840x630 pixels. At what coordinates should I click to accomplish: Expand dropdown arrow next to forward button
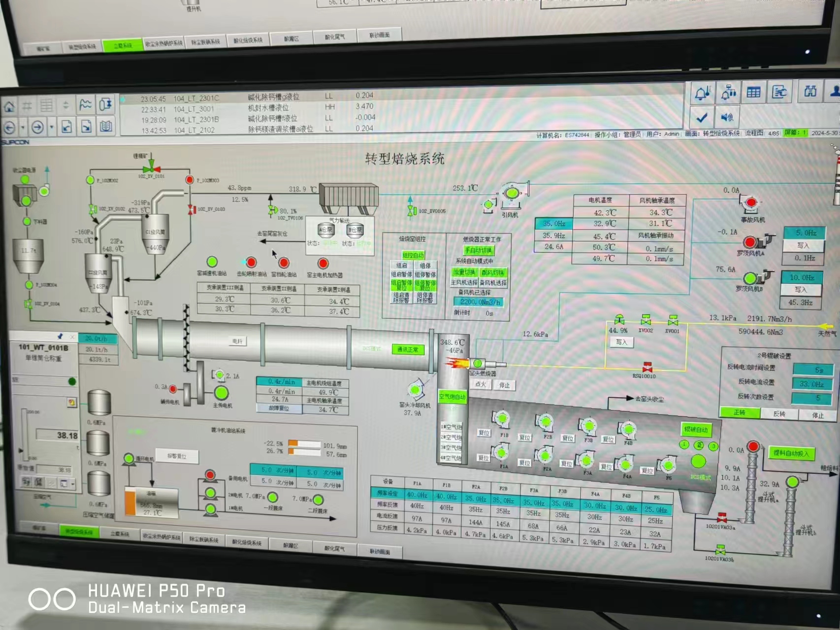click(52, 128)
